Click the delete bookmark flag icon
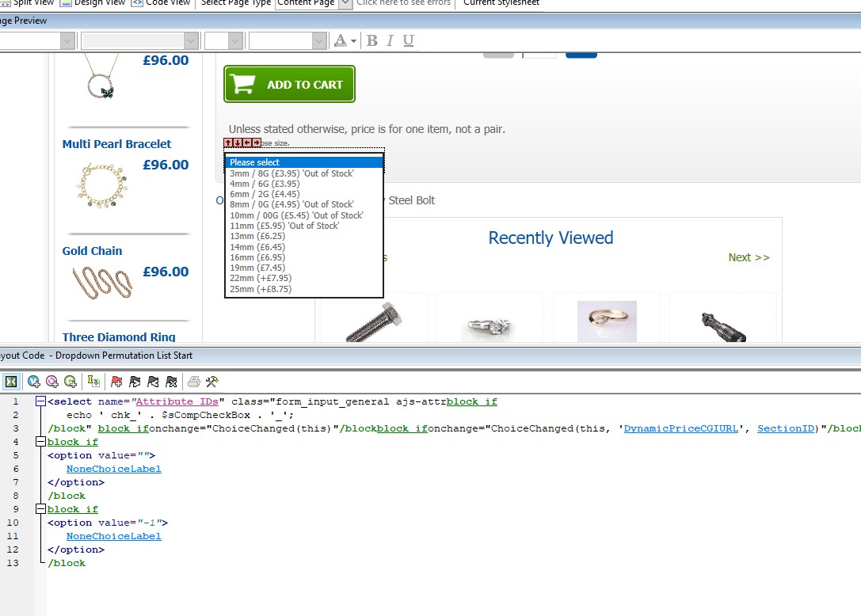Screen dimensions: 861x616 pyautogui.click(x=170, y=382)
